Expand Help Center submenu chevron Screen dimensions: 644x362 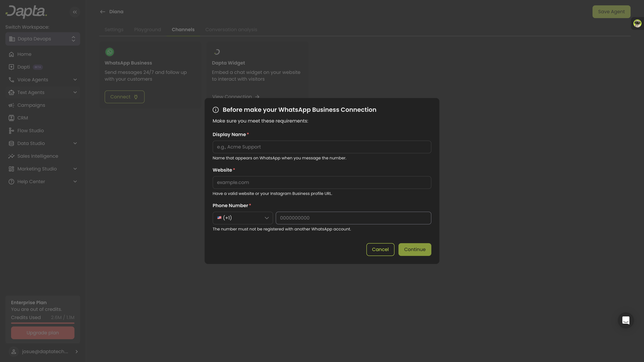pyautogui.click(x=75, y=182)
